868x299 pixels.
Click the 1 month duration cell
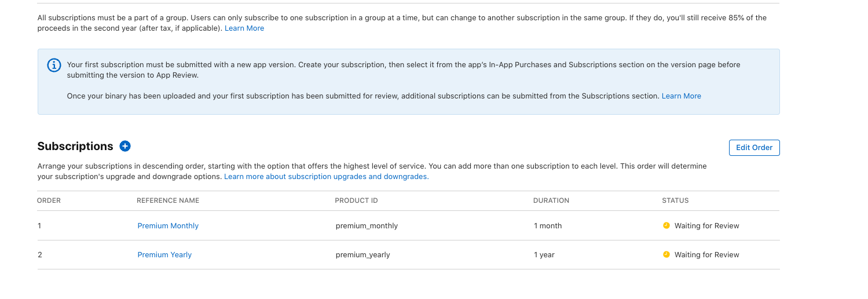tap(548, 226)
